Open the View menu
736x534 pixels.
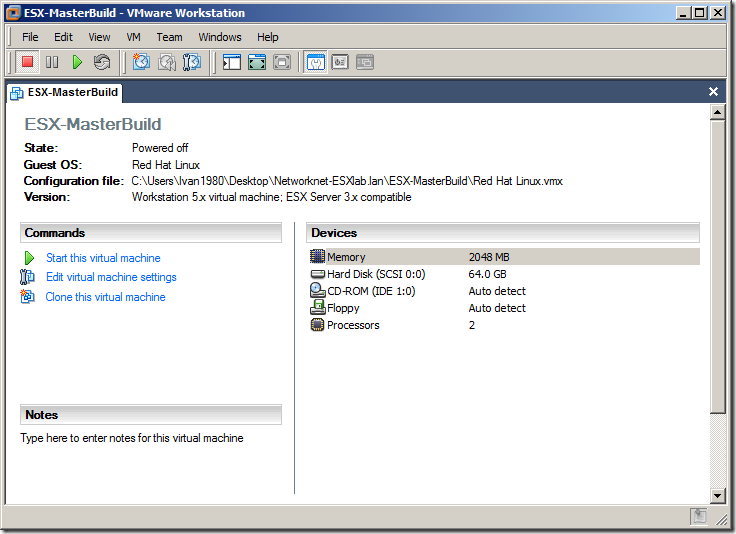[100, 37]
